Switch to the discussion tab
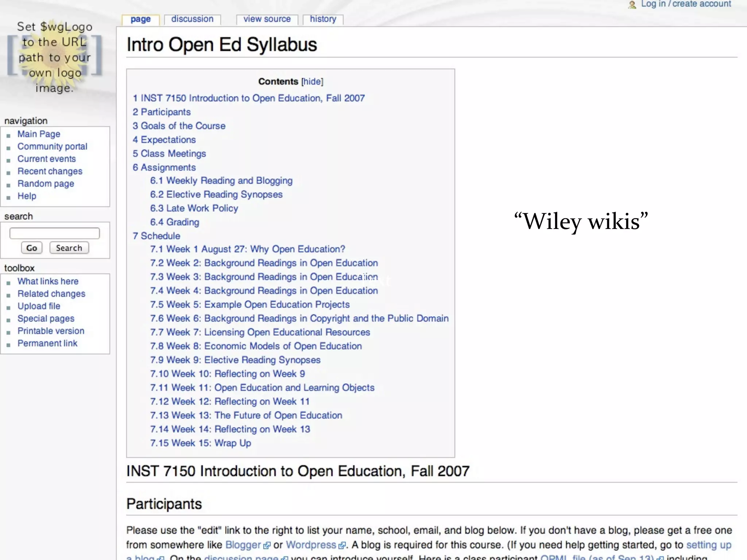 point(192,19)
